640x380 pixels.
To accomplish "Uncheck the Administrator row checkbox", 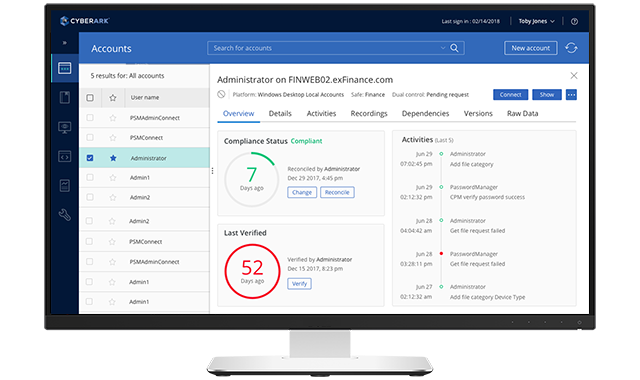I will click(x=90, y=158).
